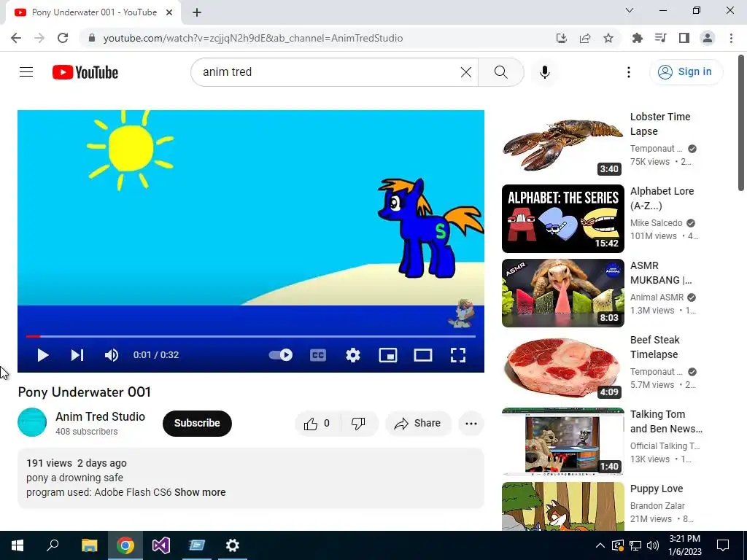Install app icon in address bar
The height and width of the screenshot is (560, 747).
coord(562,38)
